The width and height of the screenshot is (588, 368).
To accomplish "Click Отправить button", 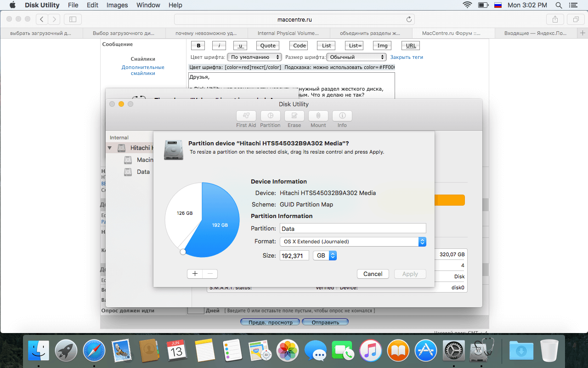I will pos(325,322).
